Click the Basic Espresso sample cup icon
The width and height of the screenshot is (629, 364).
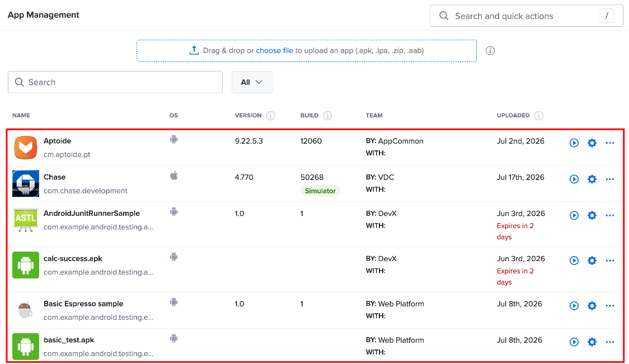25,310
